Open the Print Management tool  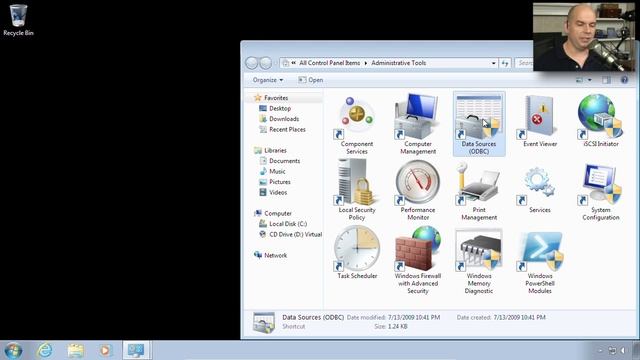pos(479,190)
